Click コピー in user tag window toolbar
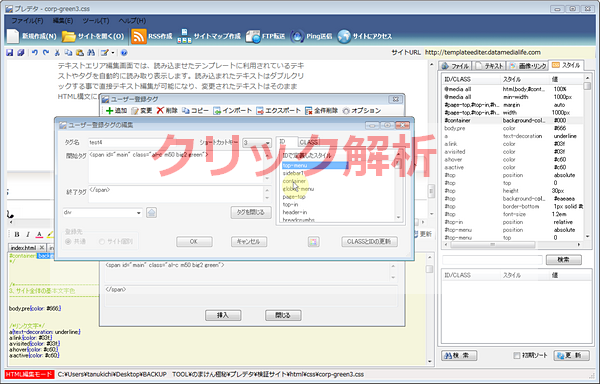This screenshot has width=600, height=384. 195,111
